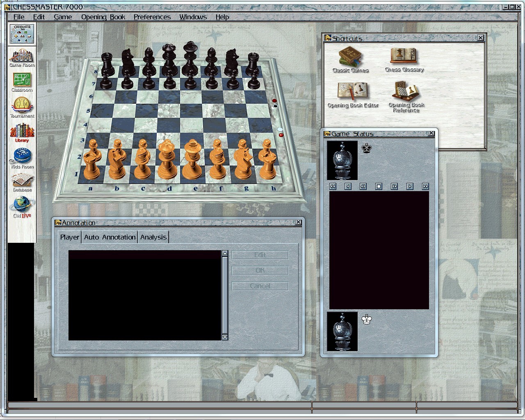This screenshot has height=420, width=525.
Task: Open the File menu
Action: click(19, 17)
